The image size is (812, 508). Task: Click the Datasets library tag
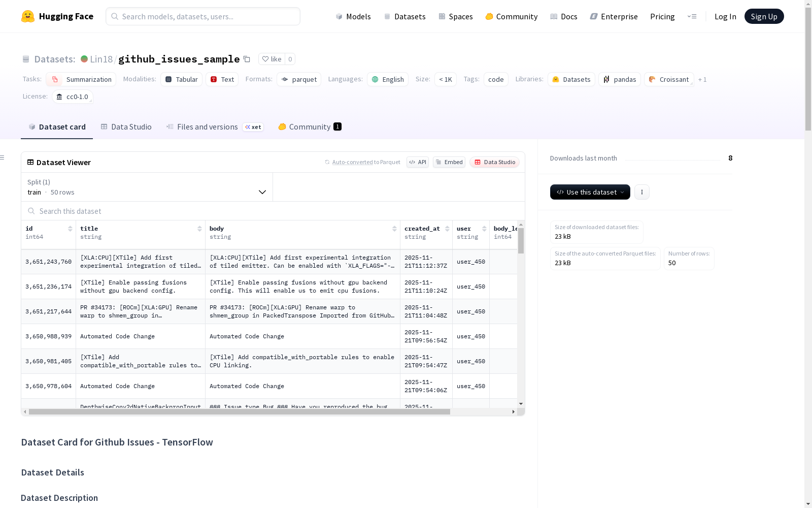click(571, 79)
